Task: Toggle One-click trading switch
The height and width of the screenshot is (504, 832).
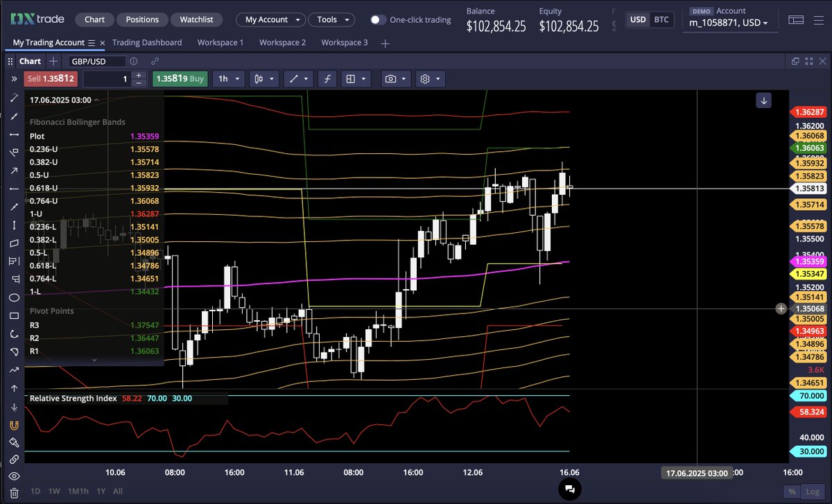Action: (x=378, y=20)
